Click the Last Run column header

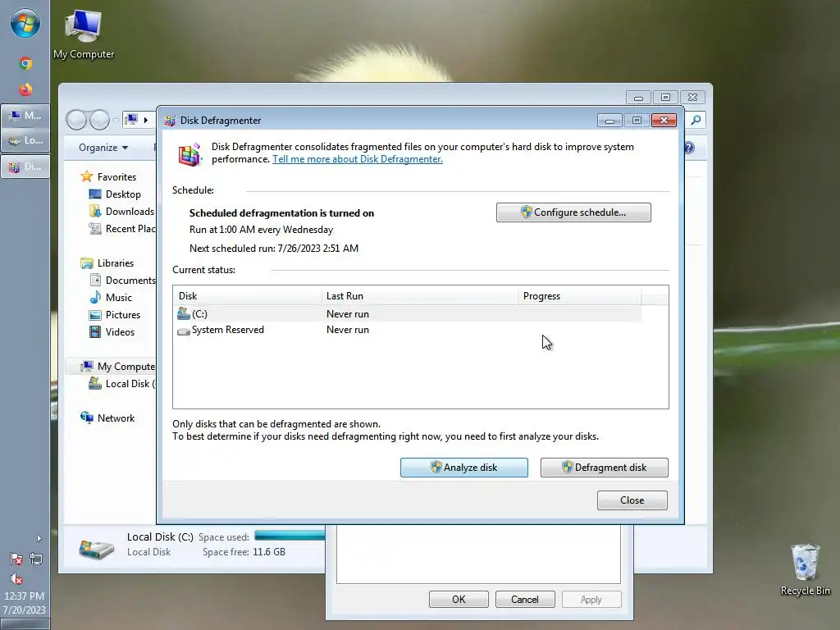point(420,295)
